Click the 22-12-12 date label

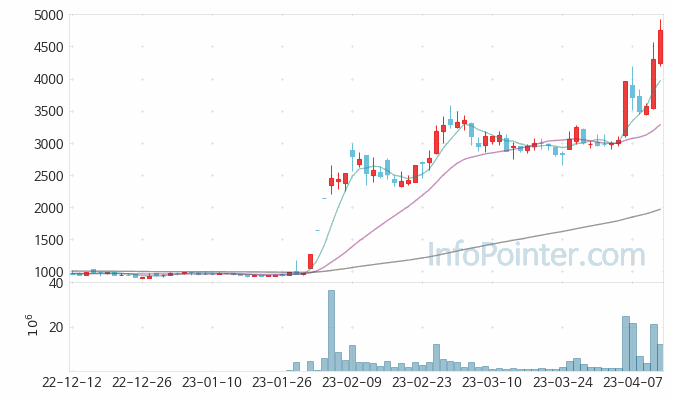[72, 382]
